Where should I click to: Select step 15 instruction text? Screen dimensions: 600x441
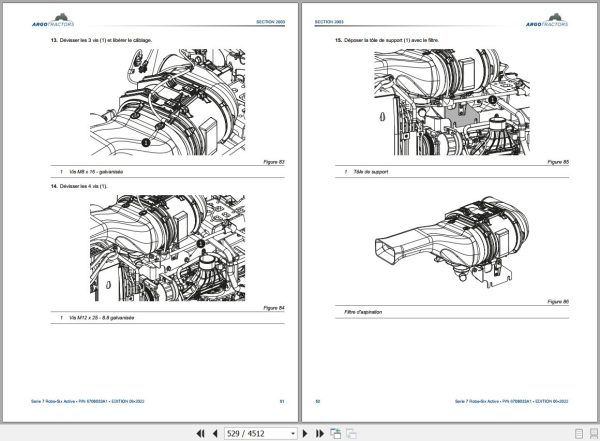pyautogui.click(x=387, y=40)
